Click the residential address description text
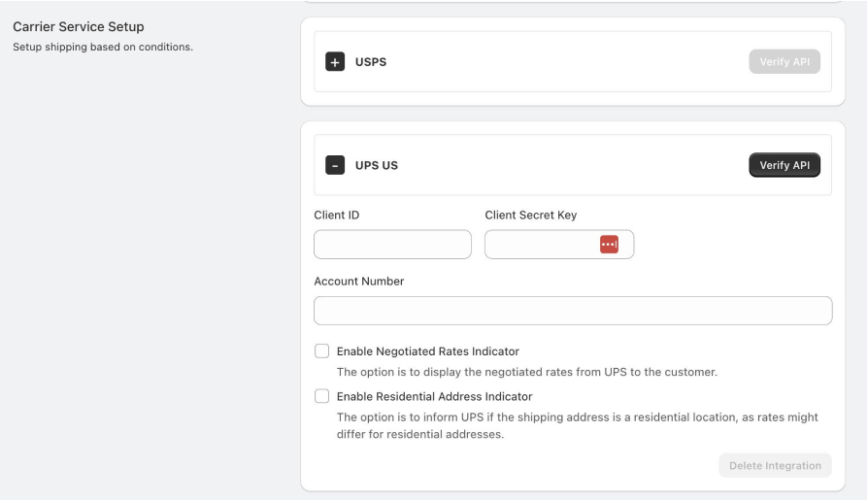868x500 pixels. (x=578, y=426)
